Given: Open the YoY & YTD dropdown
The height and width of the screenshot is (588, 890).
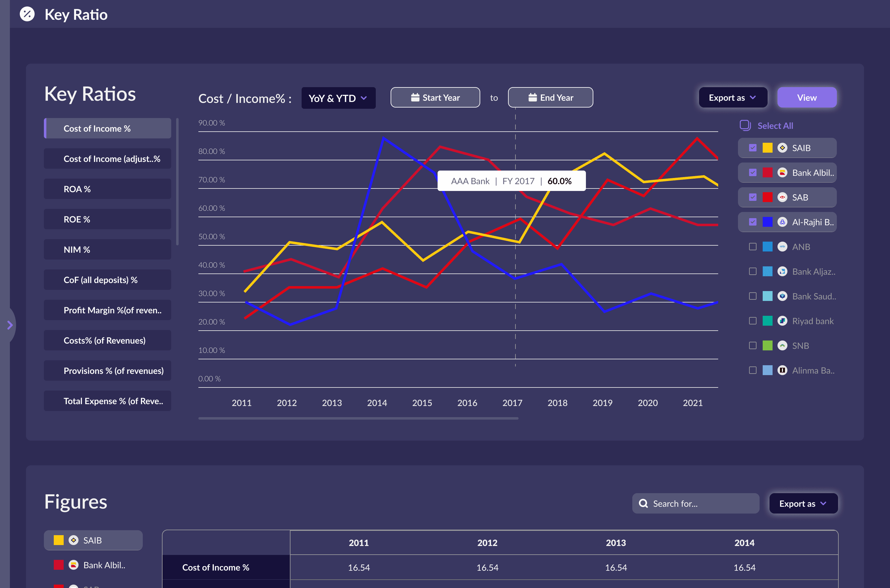Looking at the screenshot, I should pos(338,98).
